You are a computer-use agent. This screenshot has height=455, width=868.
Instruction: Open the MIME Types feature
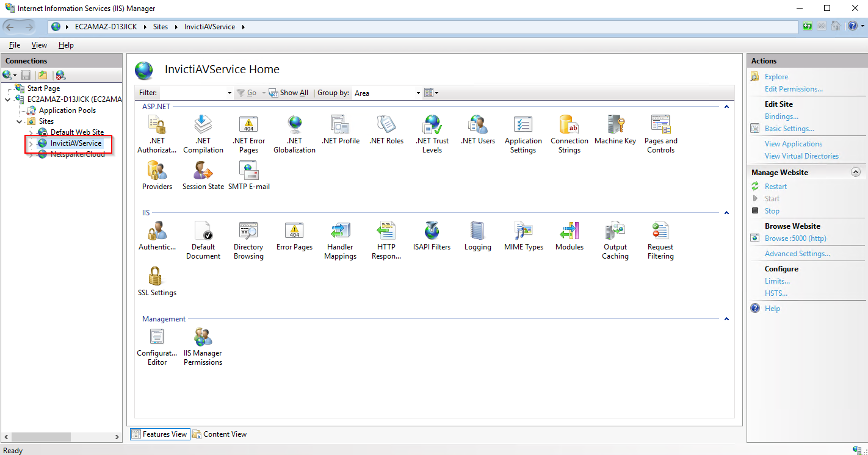click(523, 237)
